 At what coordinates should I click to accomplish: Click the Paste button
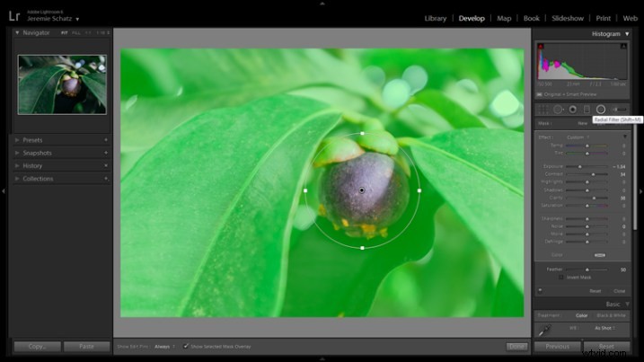[x=86, y=347]
